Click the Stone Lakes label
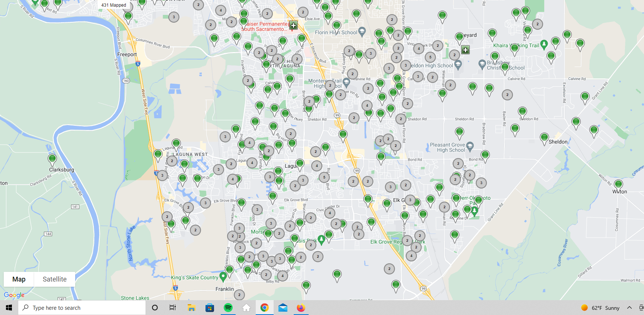 135,298
